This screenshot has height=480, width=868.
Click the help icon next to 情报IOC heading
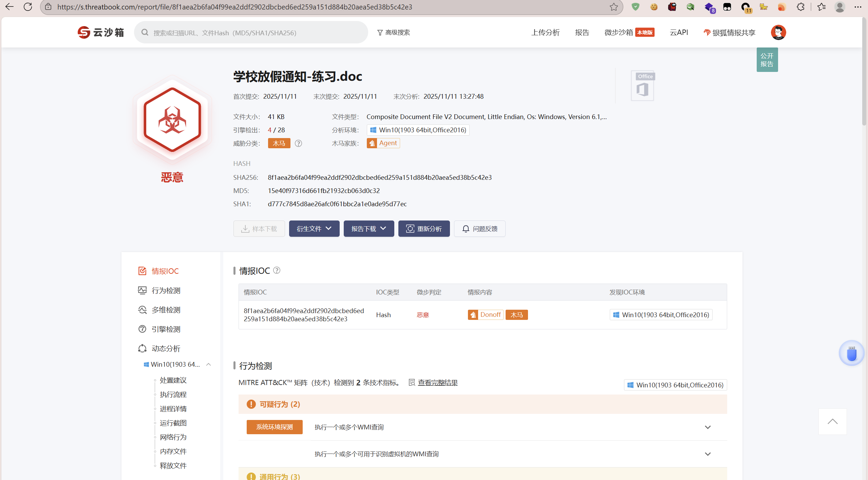[277, 270]
